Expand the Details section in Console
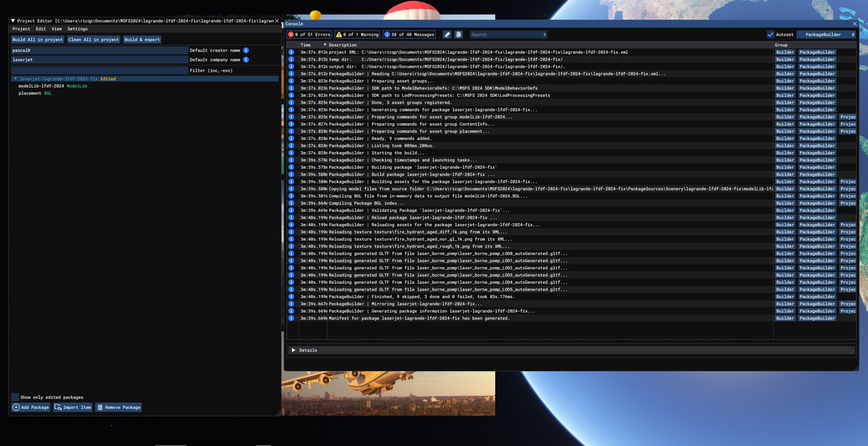The image size is (868, 446). 294,350
